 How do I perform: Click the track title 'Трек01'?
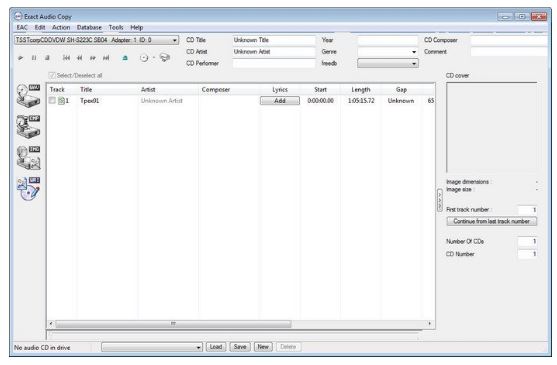tap(90, 101)
